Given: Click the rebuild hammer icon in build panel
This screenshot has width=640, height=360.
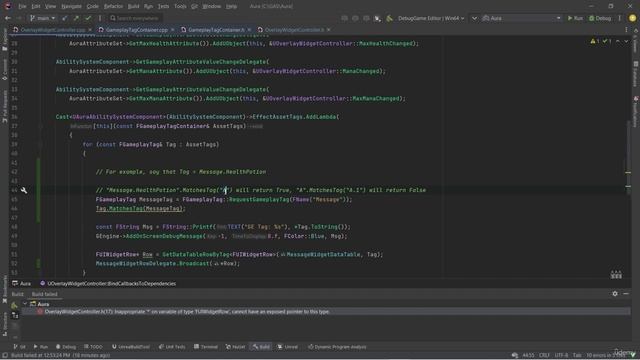Looking at the screenshot, I should (14, 305).
